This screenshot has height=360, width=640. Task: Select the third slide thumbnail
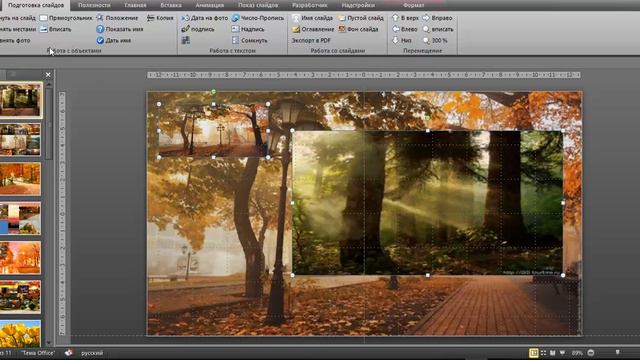(20, 179)
